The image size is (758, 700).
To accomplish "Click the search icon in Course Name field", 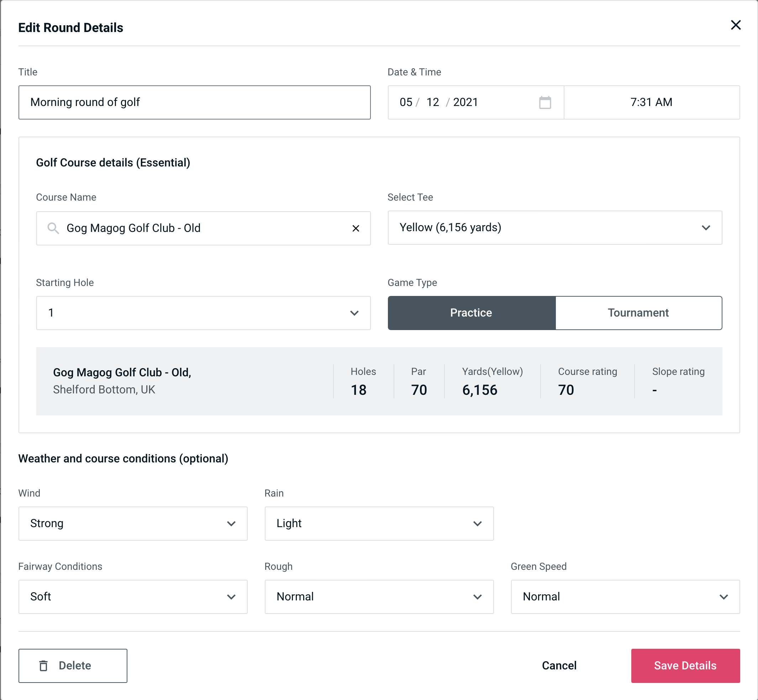I will [x=53, y=228].
